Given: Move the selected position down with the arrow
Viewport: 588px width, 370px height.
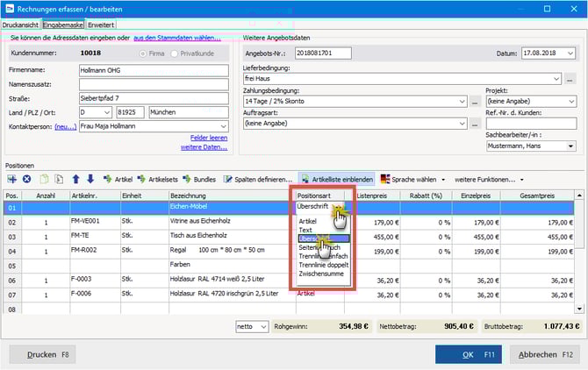Looking at the screenshot, I should click(x=89, y=179).
